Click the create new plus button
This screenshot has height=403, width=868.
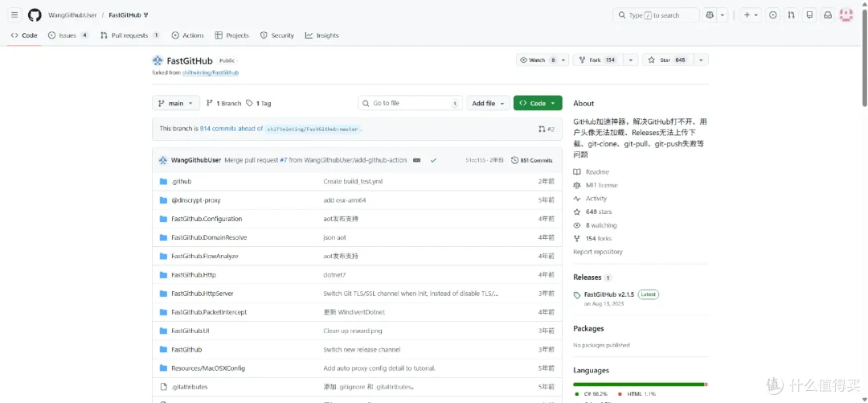tap(751, 15)
